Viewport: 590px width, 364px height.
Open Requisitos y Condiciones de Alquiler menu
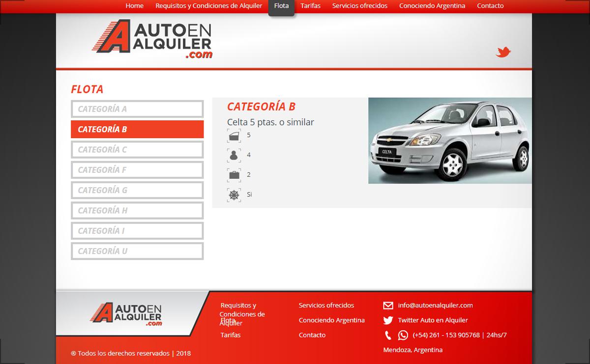click(x=209, y=6)
